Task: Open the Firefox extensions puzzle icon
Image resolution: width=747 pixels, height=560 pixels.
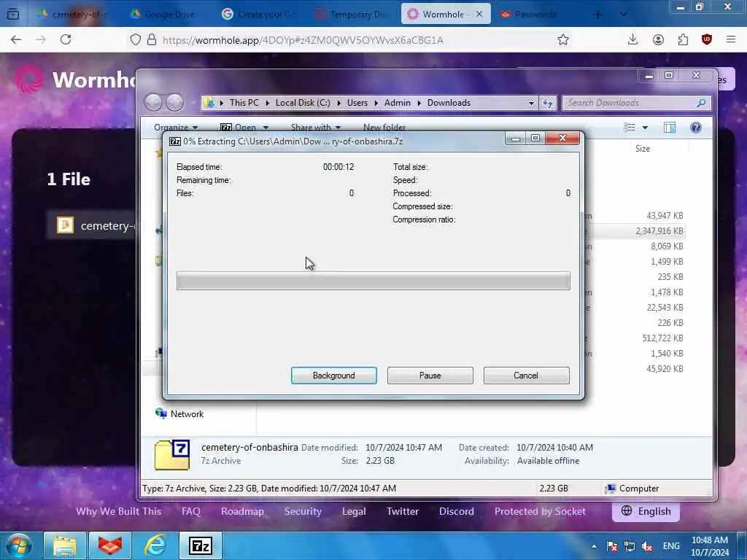Action: (x=683, y=39)
